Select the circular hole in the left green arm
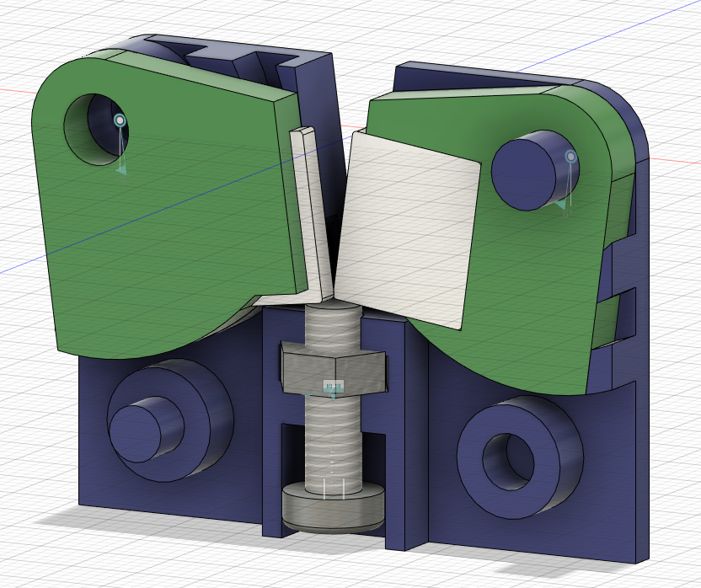Viewport: 701px width, 588px height. pyautogui.click(x=96, y=130)
